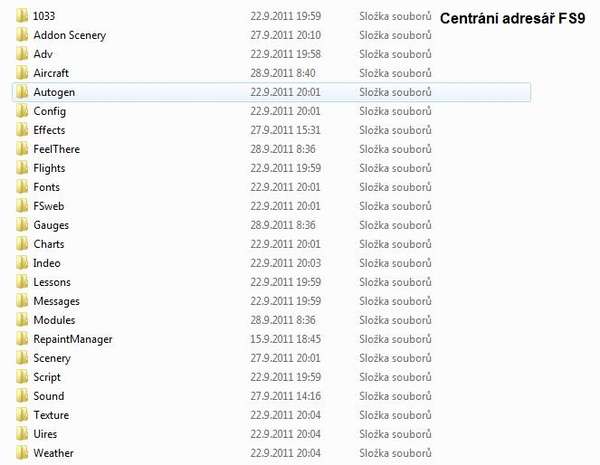
Task: Click the date 22.9.2011 19:58 for Adv
Action: [285, 54]
